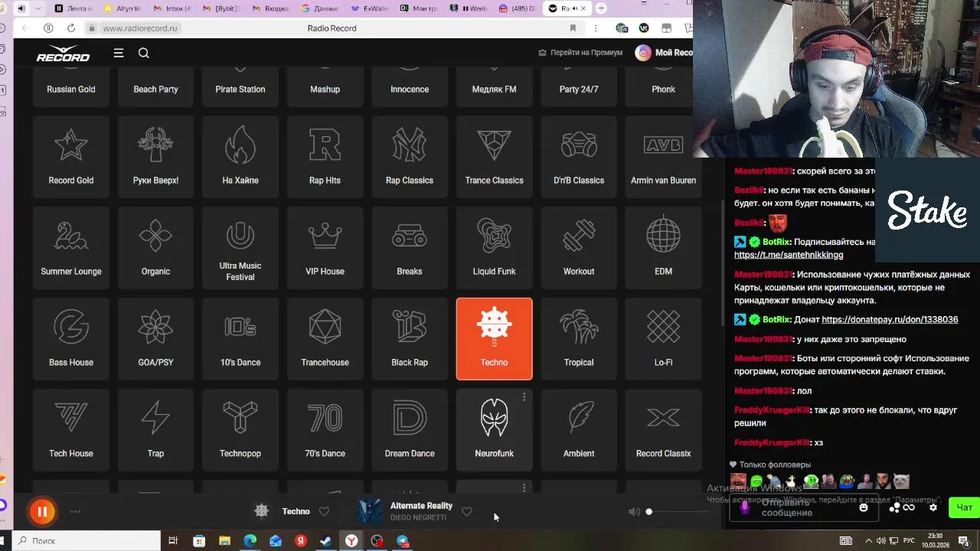Play the Record Classix station
This screenshot has width=980, height=551.
(663, 429)
